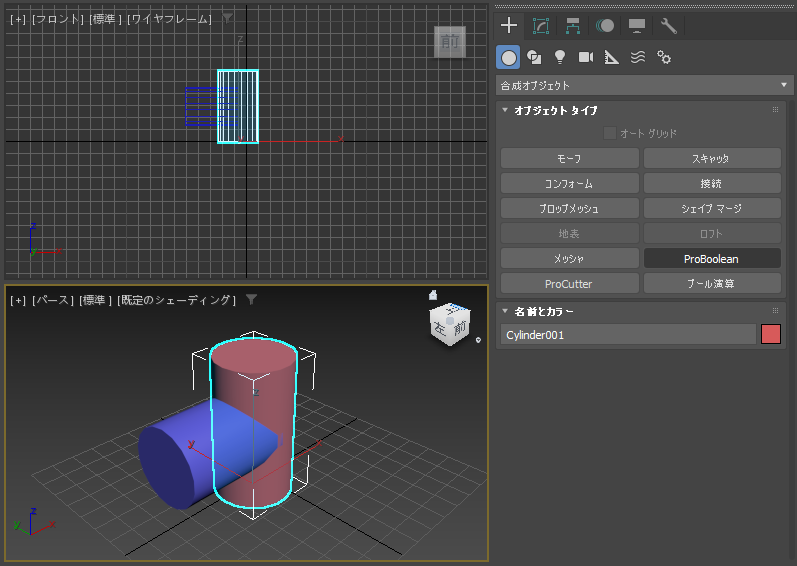Screen dimensions: 797x566
Task: Enable the オート グリッド checkbox
Action: click(x=609, y=133)
